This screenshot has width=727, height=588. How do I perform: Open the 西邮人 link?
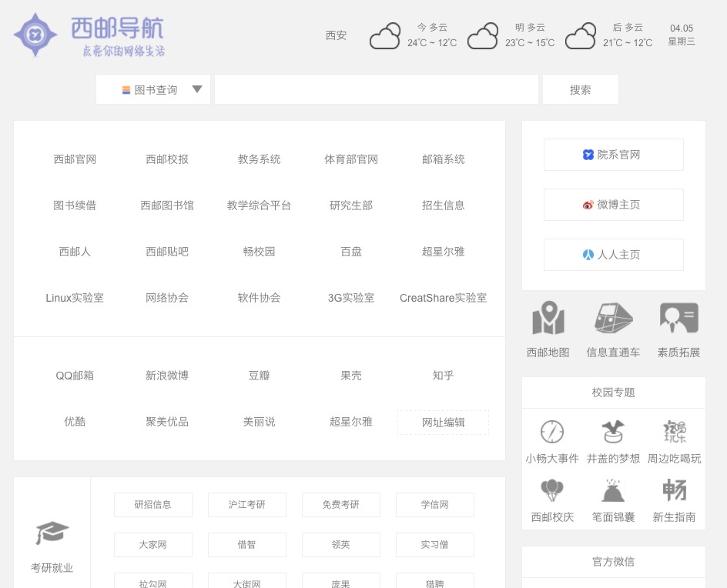(75, 252)
